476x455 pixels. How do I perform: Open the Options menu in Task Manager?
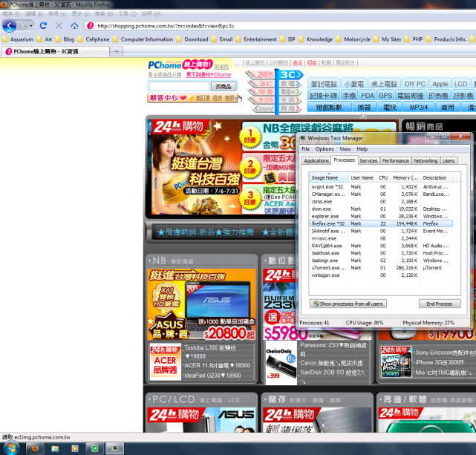pos(325,149)
